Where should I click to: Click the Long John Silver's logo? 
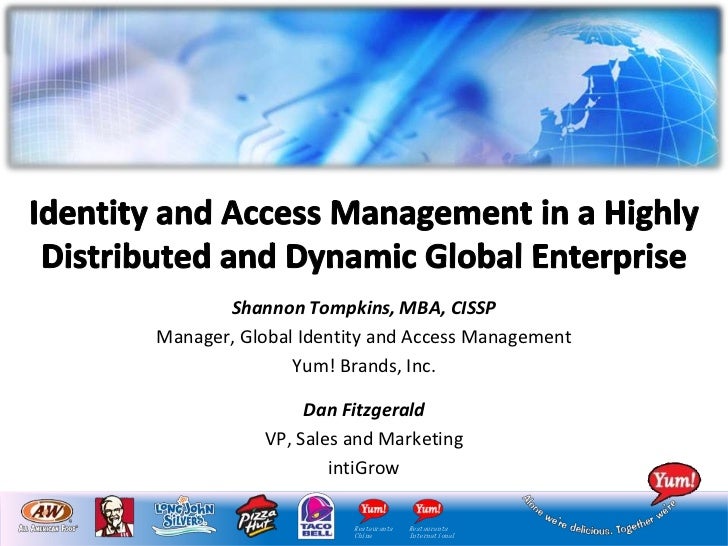tap(184, 515)
